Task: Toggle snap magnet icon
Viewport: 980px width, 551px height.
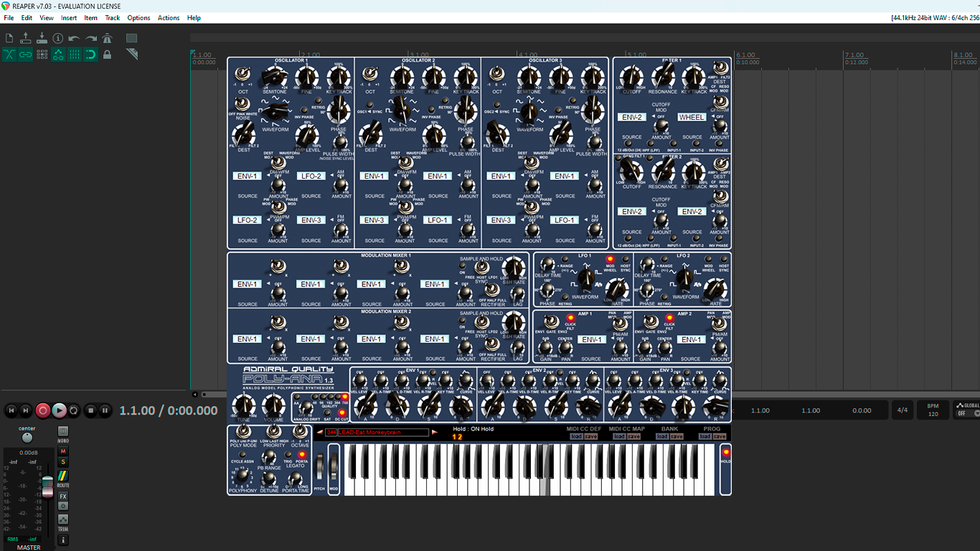Action: click(x=91, y=55)
